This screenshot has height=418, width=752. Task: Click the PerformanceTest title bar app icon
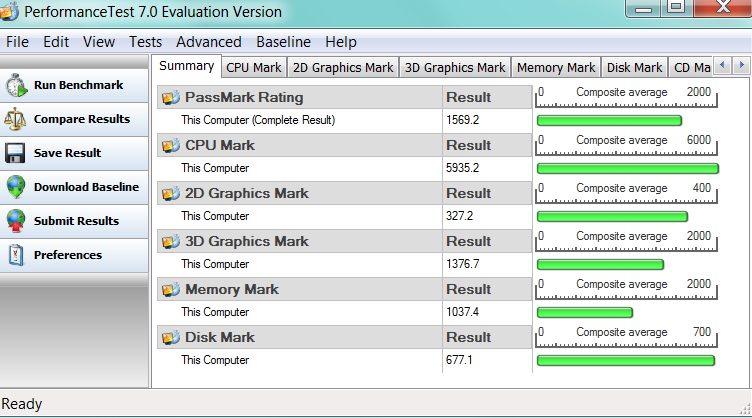pos(9,12)
